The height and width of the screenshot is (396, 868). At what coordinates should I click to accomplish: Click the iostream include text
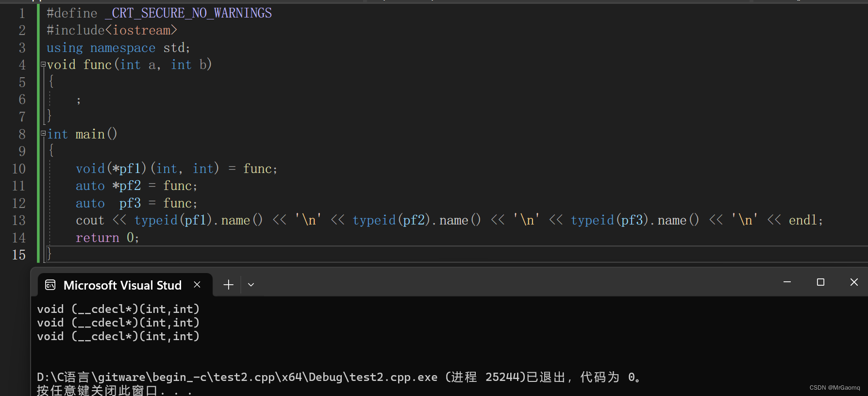(141, 30)
